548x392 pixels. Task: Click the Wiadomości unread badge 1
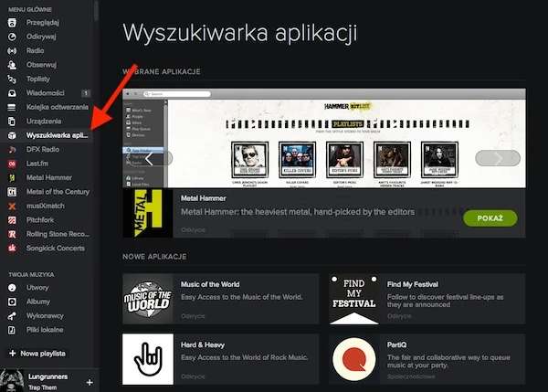[x=86, y=93]
